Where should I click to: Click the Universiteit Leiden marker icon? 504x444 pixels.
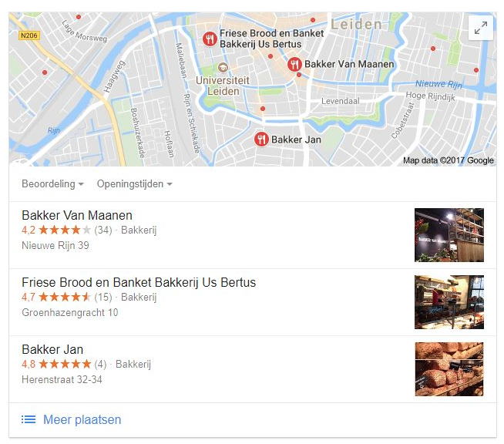[223, 68]
